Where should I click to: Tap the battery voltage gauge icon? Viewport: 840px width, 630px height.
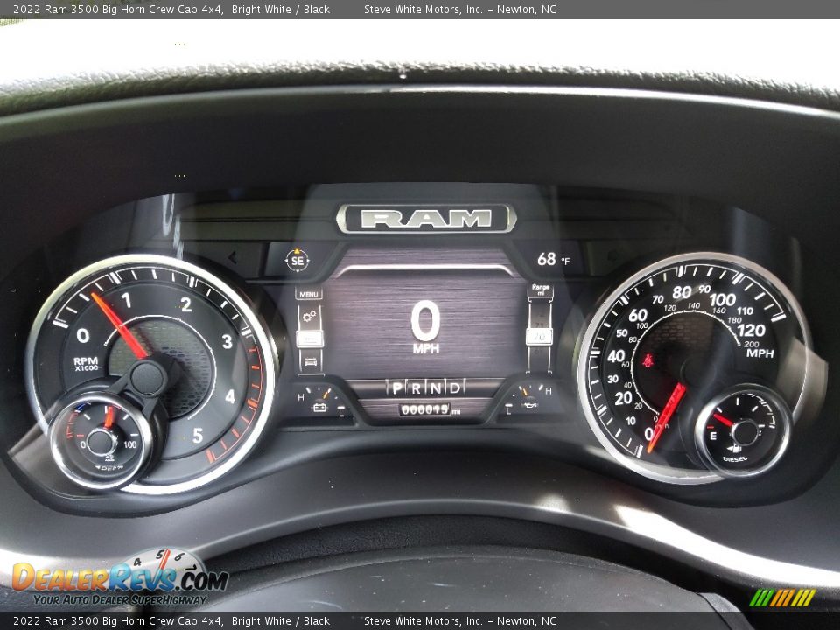319,407
